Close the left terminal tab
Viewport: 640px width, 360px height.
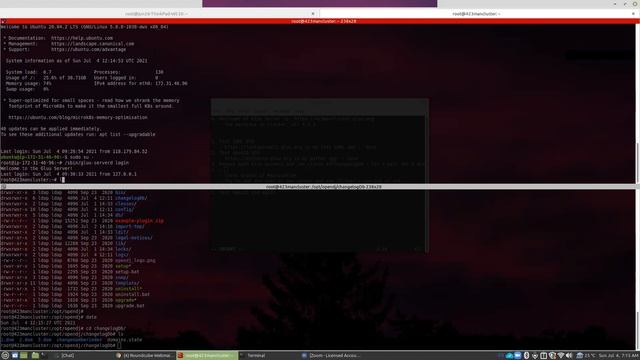point(313,13)
